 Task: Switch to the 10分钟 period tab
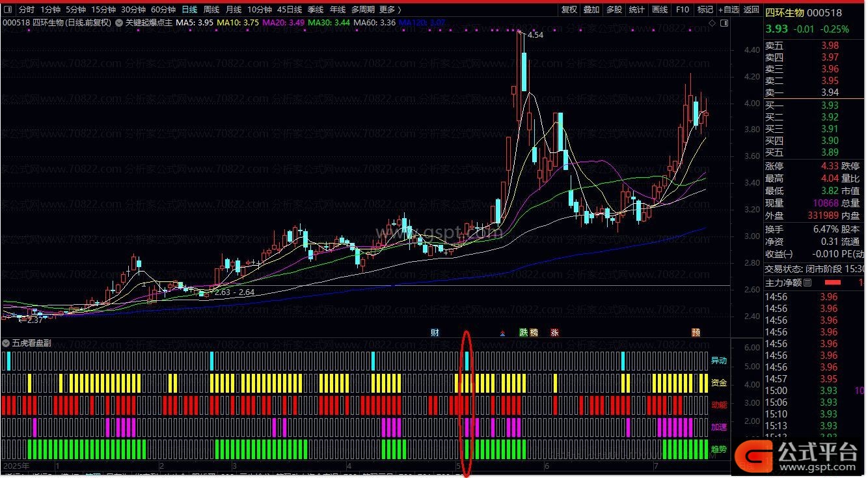pos(260,10)
